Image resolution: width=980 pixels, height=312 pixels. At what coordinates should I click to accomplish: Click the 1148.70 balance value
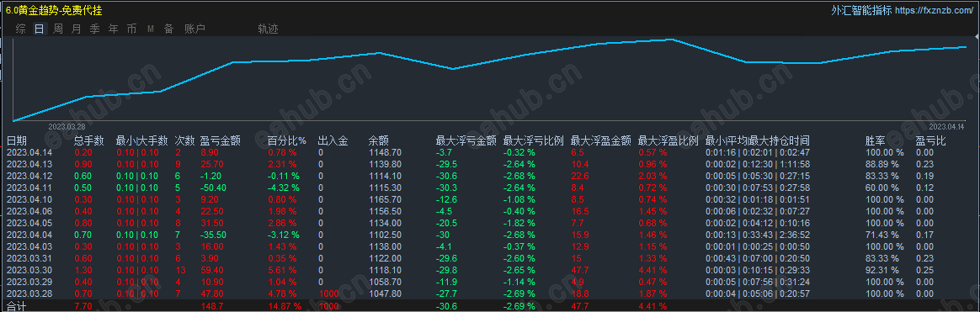[x=385, y=152]
